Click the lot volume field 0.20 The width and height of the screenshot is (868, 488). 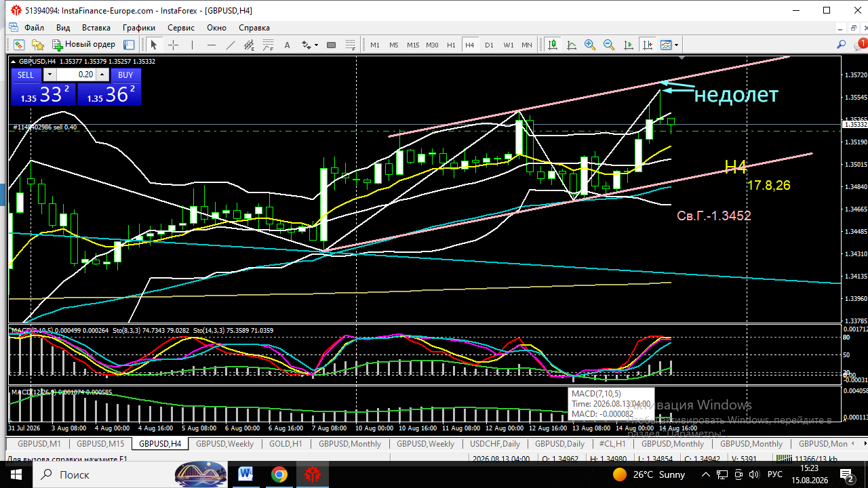pyautogui.click(x=77, y=75)
